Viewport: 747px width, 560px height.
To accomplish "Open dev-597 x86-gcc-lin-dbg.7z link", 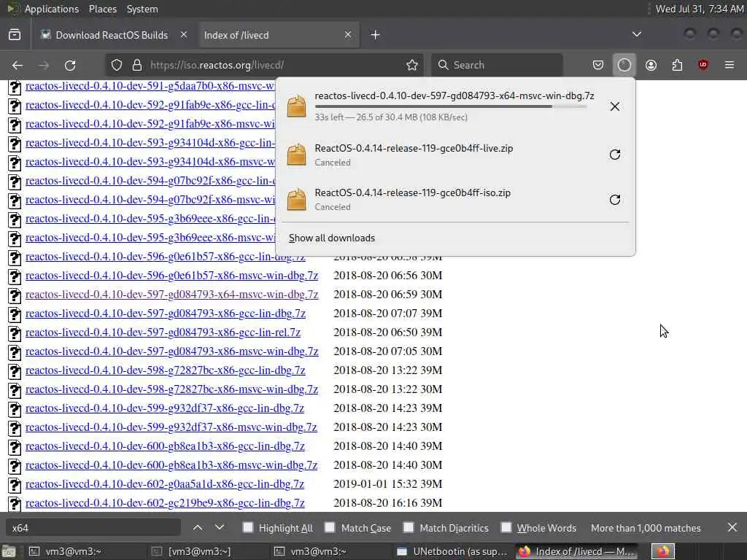I will pyautogui.click(x=166, y=314).
